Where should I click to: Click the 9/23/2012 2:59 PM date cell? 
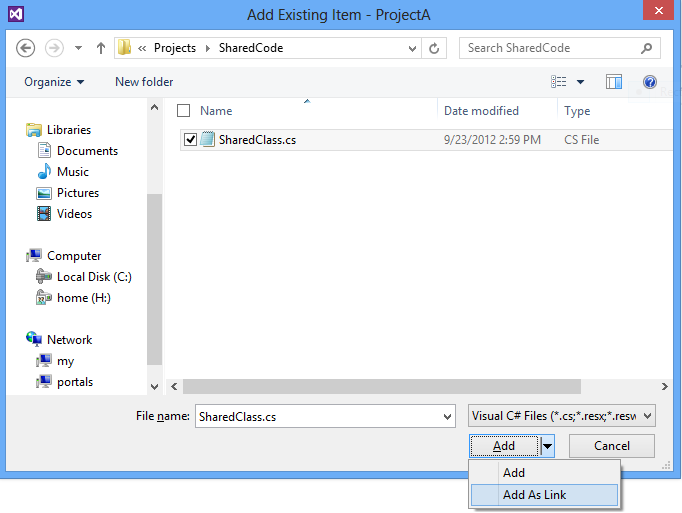tap(492, 140)
